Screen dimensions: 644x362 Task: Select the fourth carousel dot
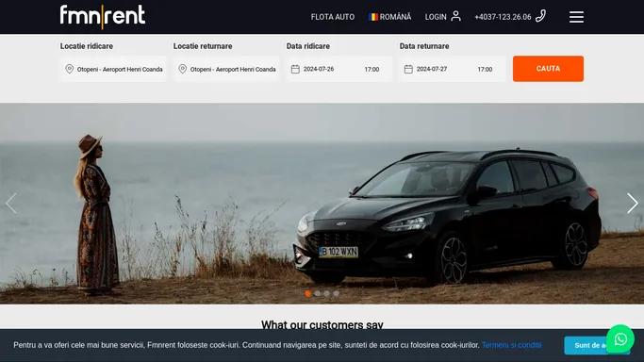click(336, 293)
